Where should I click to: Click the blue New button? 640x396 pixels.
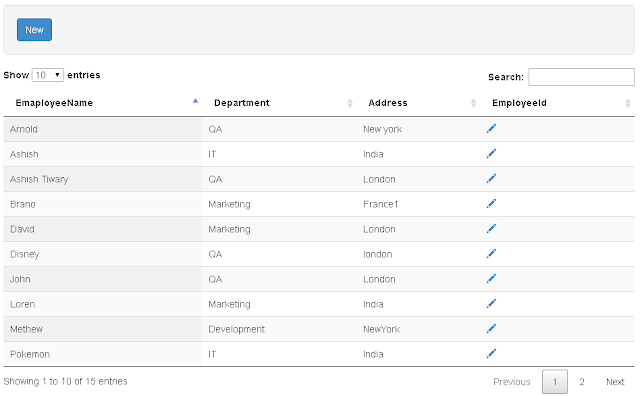(x=34, y=30)
